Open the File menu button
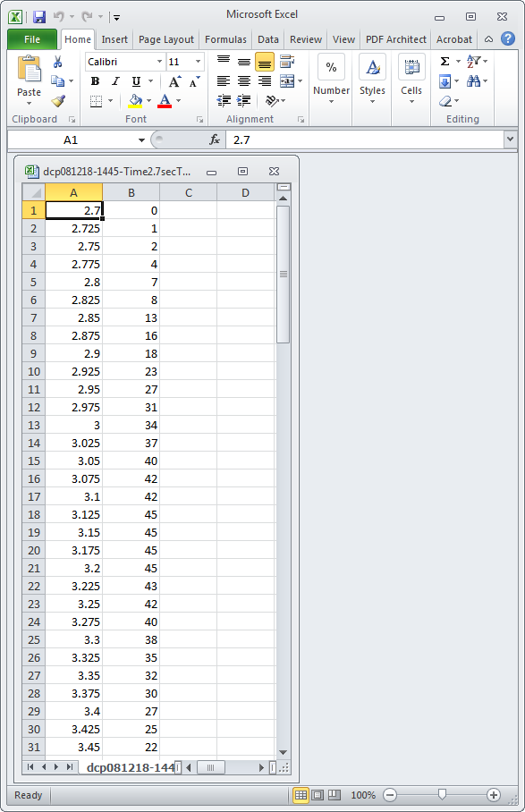 pyautogui.click(x=32, y=39)
